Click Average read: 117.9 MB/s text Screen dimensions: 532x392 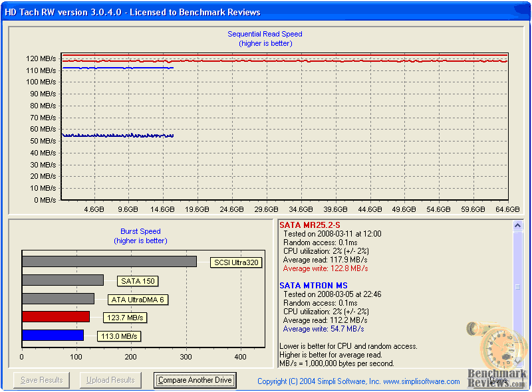point(325,260)
